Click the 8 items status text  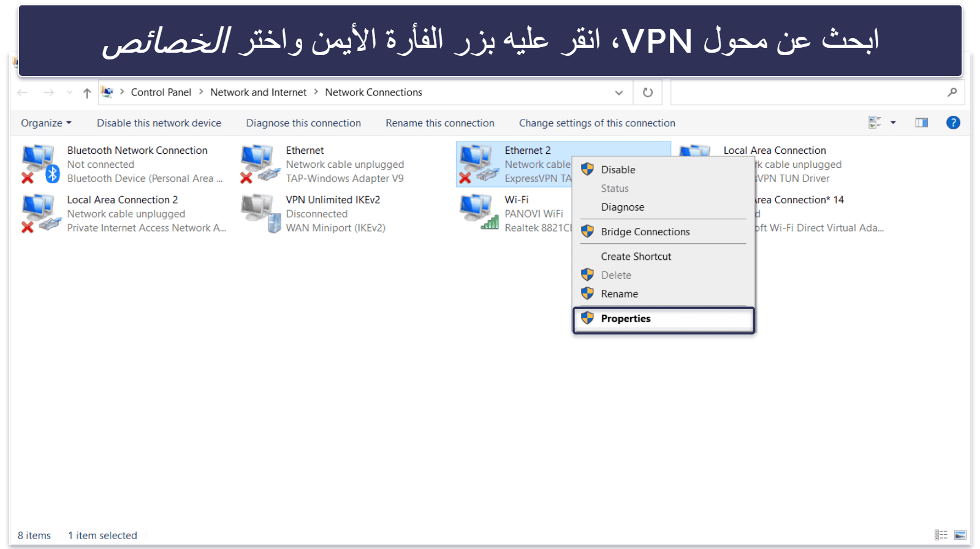(x=34, y=536)
